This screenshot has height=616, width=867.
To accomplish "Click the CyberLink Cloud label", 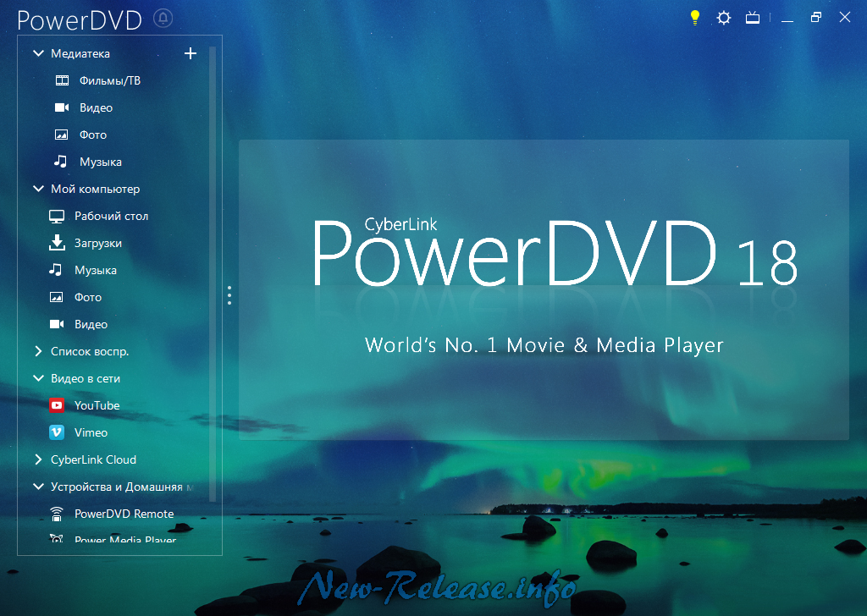I will pyautogui.click(x=93, y=459).
